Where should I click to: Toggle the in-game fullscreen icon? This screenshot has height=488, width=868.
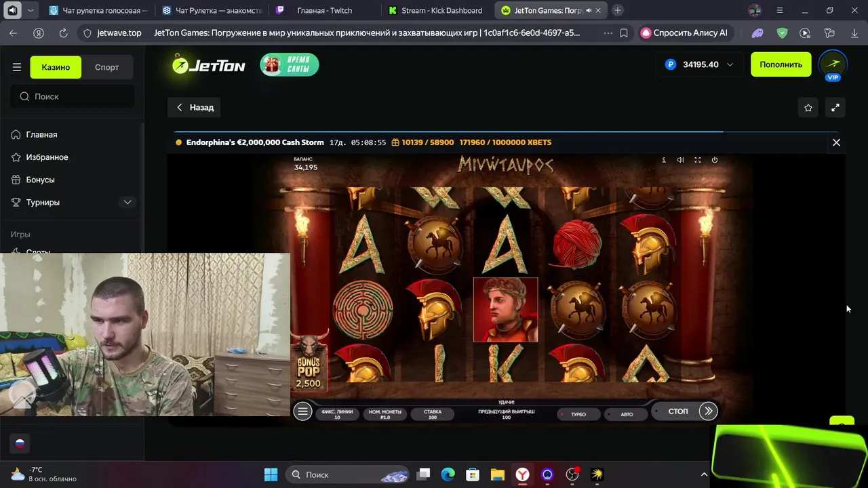point(697,160)
